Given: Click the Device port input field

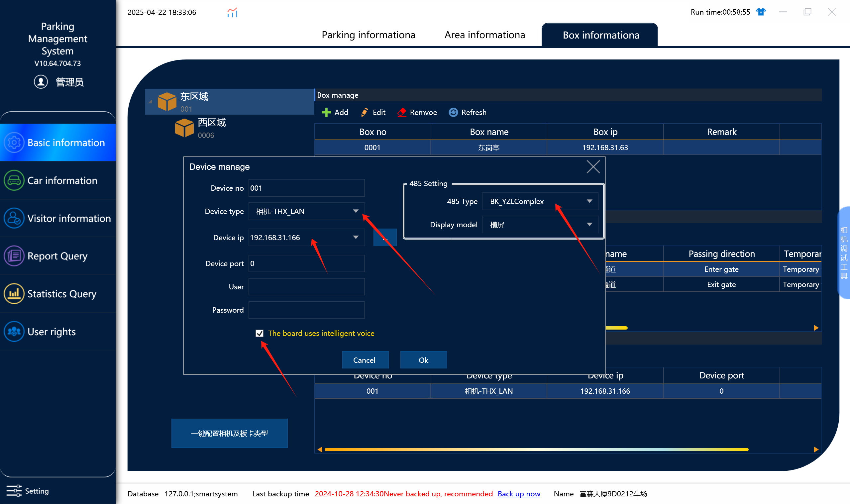Looking at the screenshot, I should coord(306,263).
